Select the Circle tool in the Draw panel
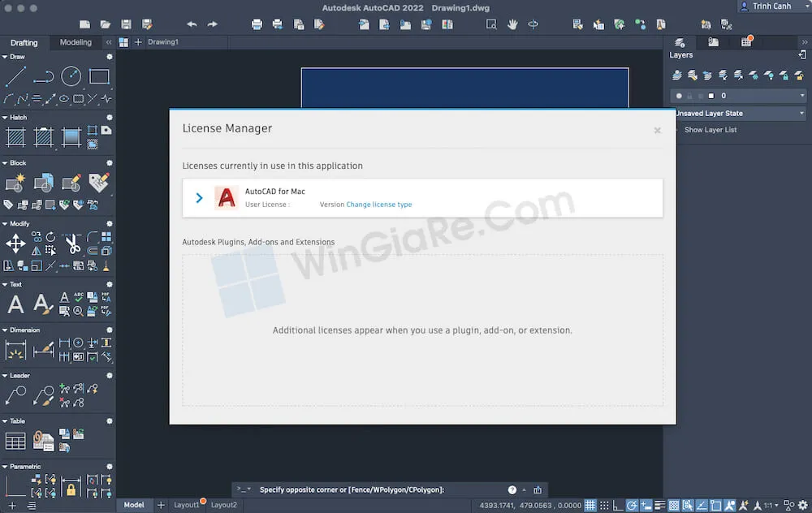The image size is (812, 513). click(x=71, y=75)
